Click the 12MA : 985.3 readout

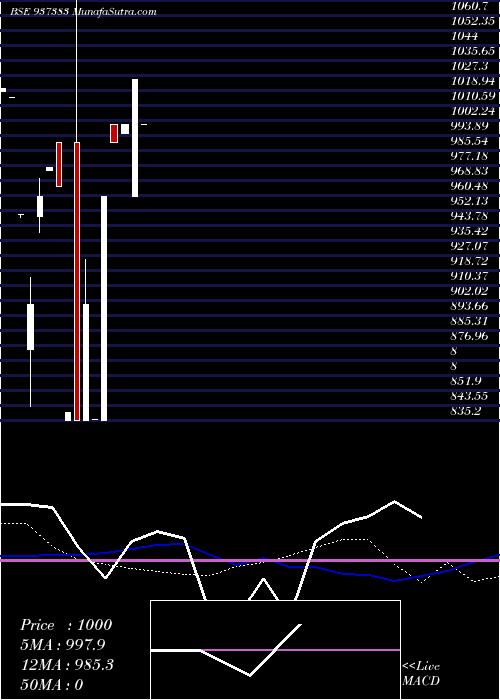pos(67,665)
